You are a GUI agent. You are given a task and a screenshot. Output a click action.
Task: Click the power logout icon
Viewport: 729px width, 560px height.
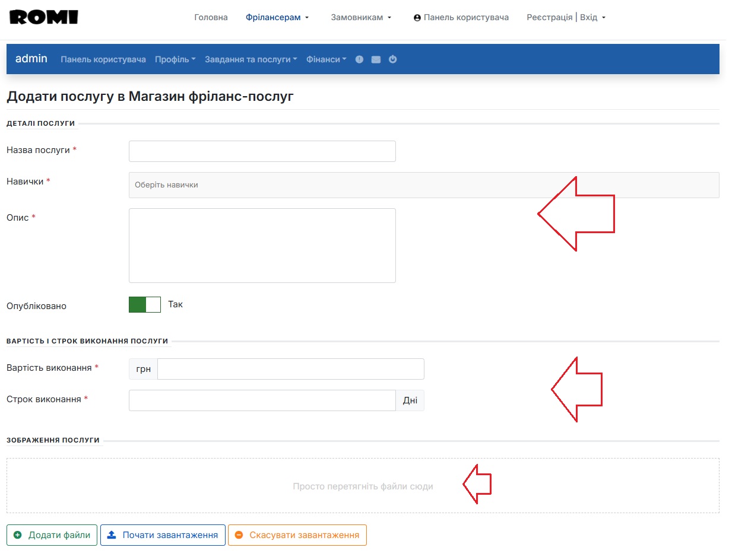click(x=392, y=59)
